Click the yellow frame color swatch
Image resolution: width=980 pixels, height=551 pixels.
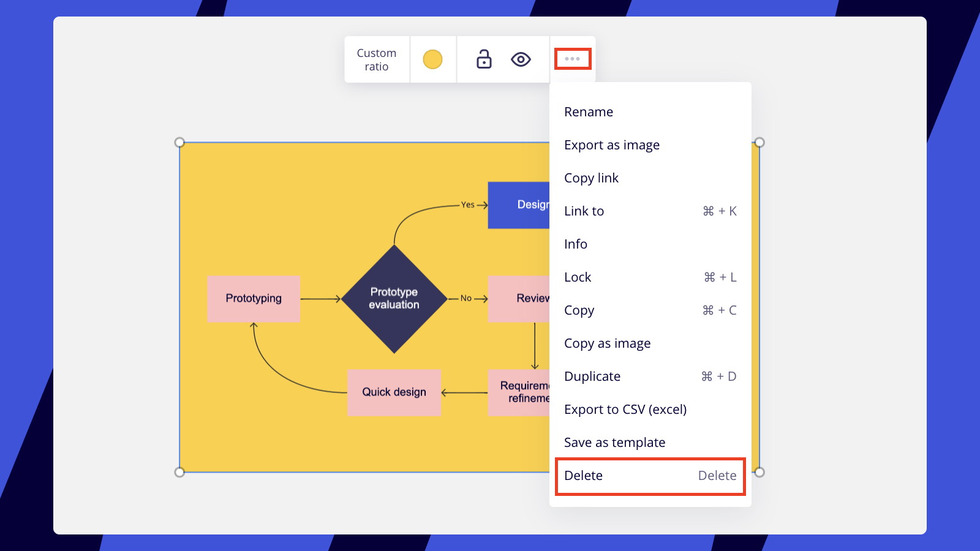432,59
